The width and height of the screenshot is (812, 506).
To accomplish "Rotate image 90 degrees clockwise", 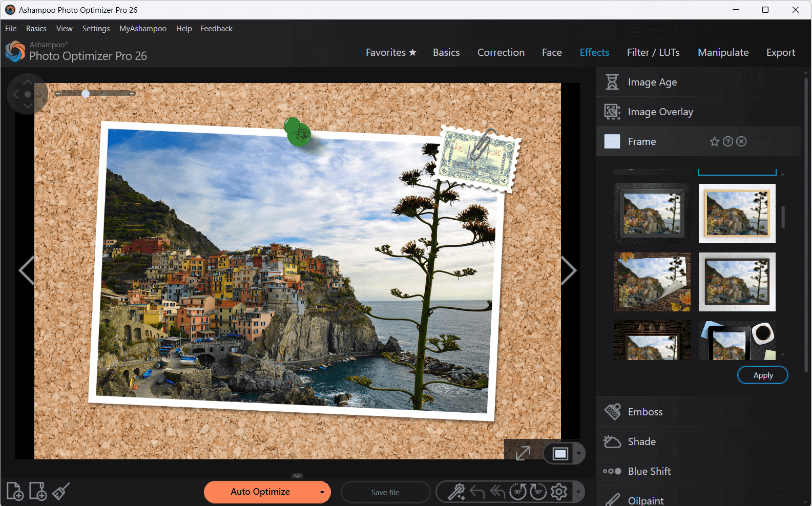I will [x=538, y=492].
